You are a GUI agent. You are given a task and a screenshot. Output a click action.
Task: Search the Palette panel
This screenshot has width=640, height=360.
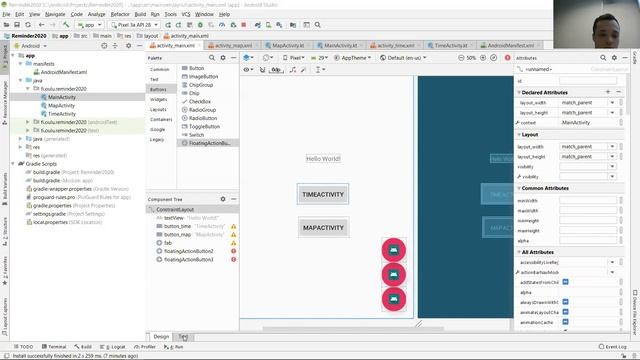point(212,58)
